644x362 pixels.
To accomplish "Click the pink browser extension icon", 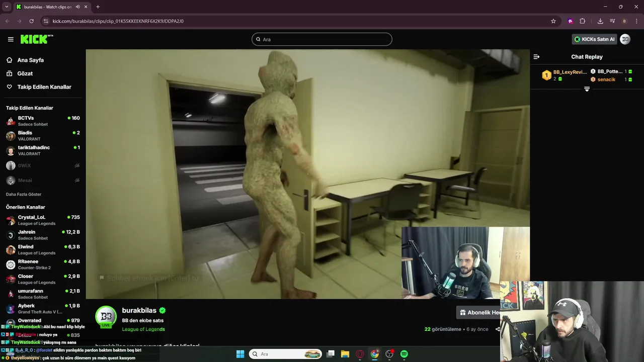I will coord(570,21).
